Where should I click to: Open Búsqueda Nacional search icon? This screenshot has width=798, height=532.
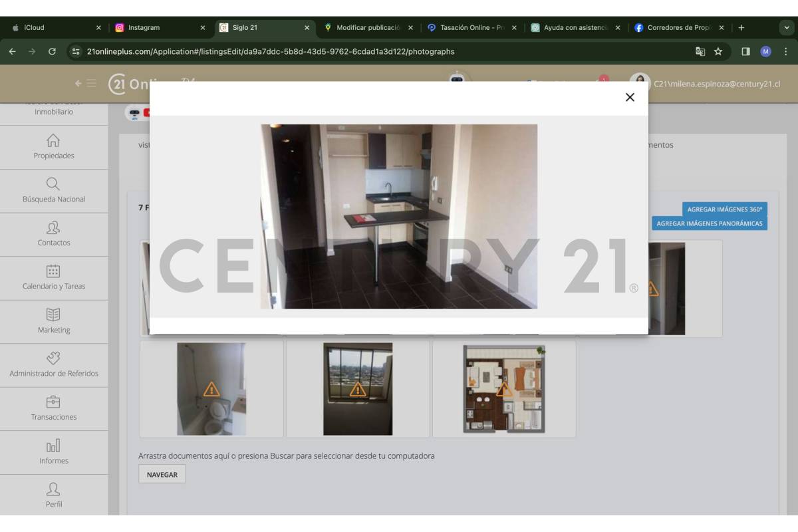53,184
